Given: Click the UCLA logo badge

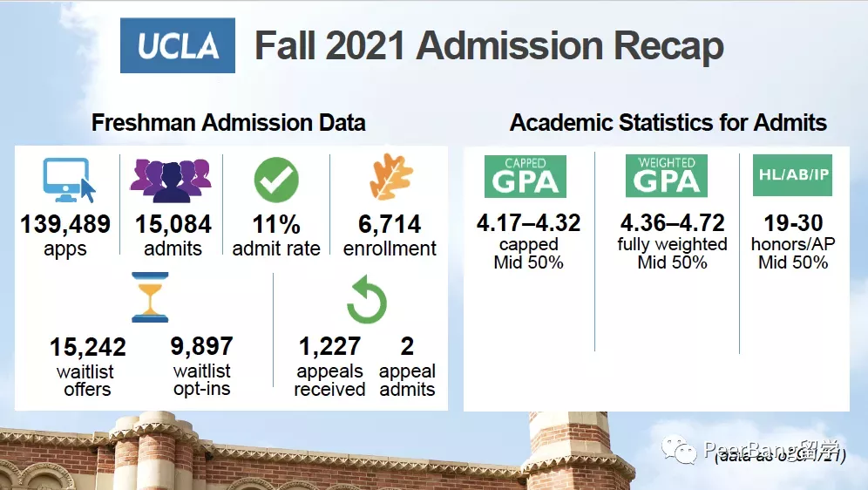Looking at the screenshot, I should click(178, 45).
